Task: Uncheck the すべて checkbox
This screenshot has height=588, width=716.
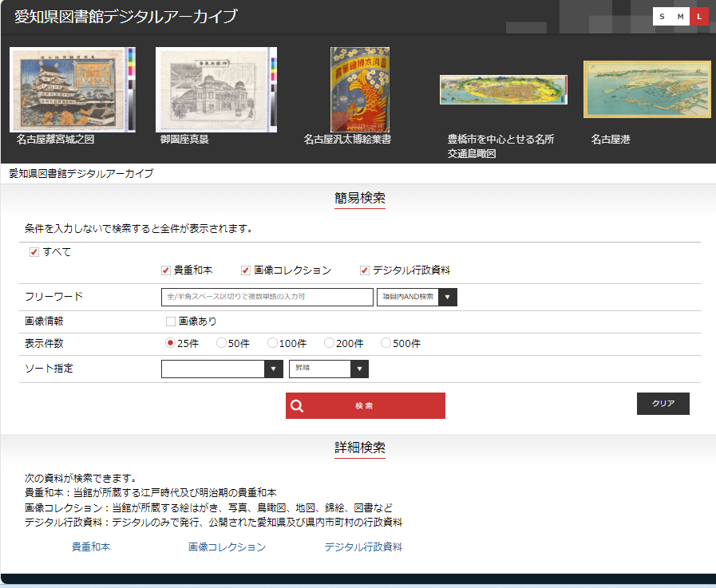Action: (x=33, y=251)
